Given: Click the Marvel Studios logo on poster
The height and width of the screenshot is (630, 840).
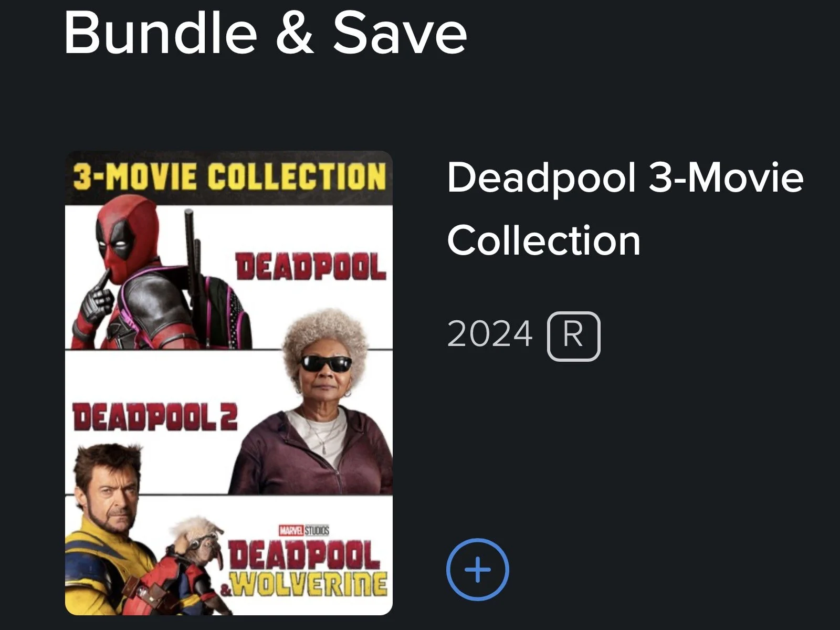Looking at the screenshot, I should point(303,530).
